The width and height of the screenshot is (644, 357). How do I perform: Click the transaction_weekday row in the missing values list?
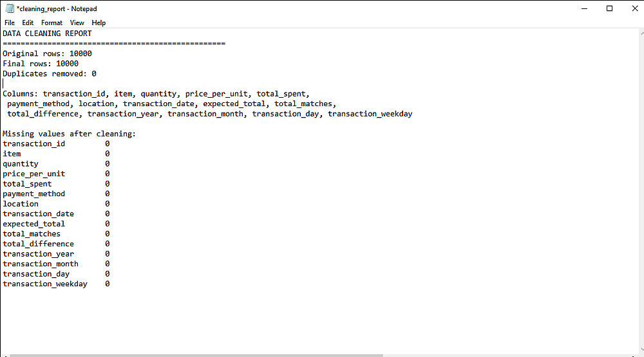tap(45, 284)
